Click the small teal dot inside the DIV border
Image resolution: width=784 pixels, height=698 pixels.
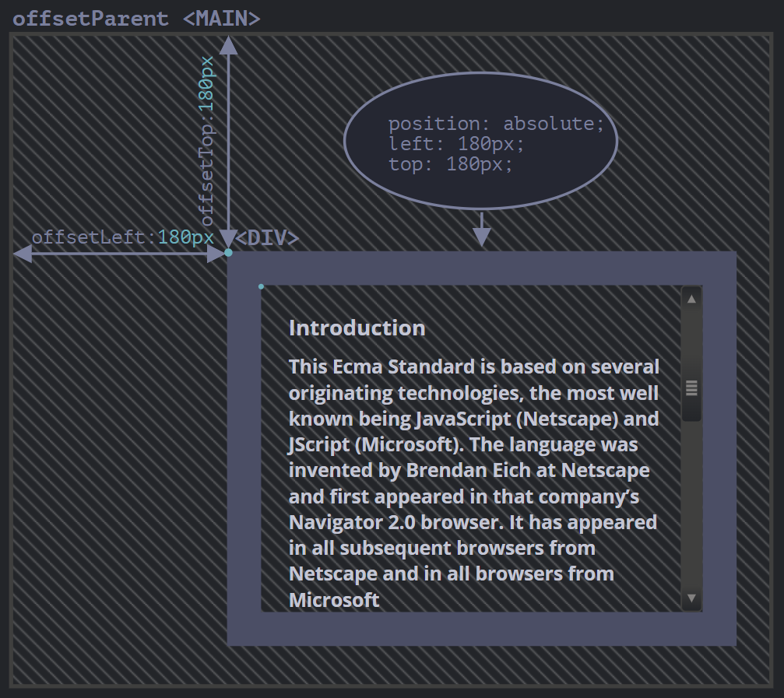pyautogui.click(x=262, y=287)
